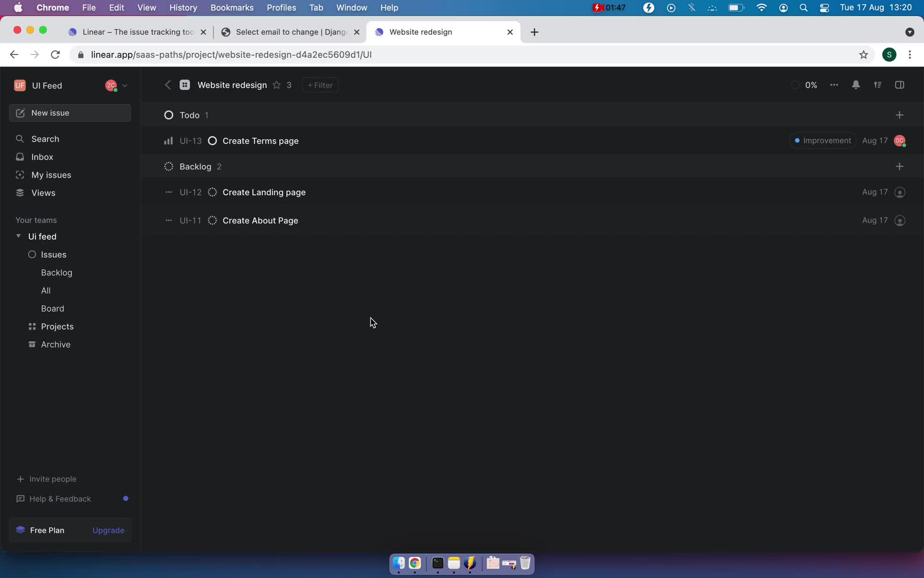Click the overflow menu (three dots) icon
Viewport: 924px width, 578px height.
(x=834, y=85)
